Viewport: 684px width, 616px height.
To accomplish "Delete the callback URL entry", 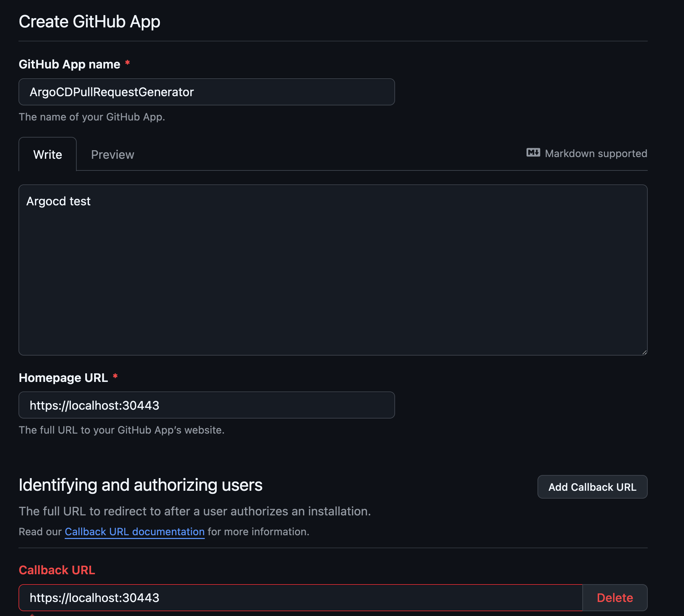I will (615, 598).
